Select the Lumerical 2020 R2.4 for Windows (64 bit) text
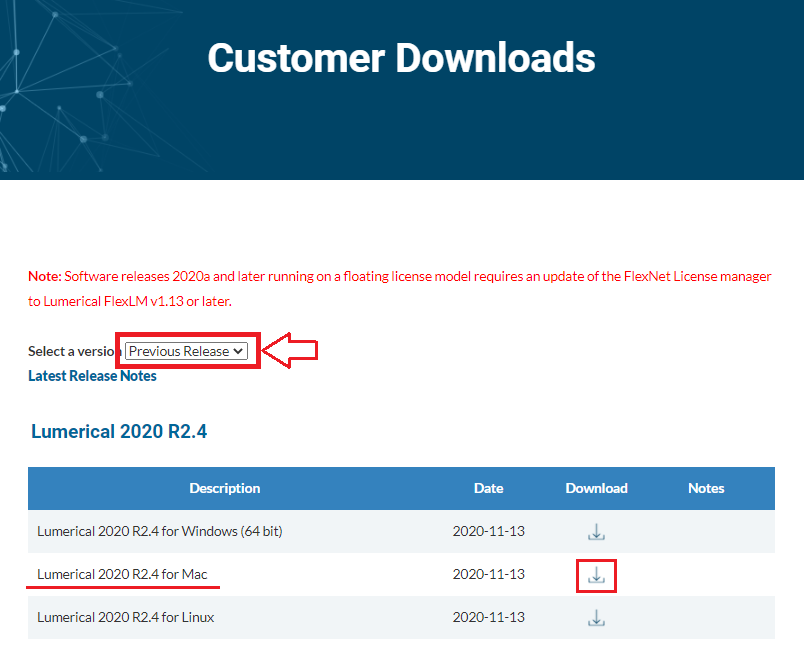 (x=159, y=531)
